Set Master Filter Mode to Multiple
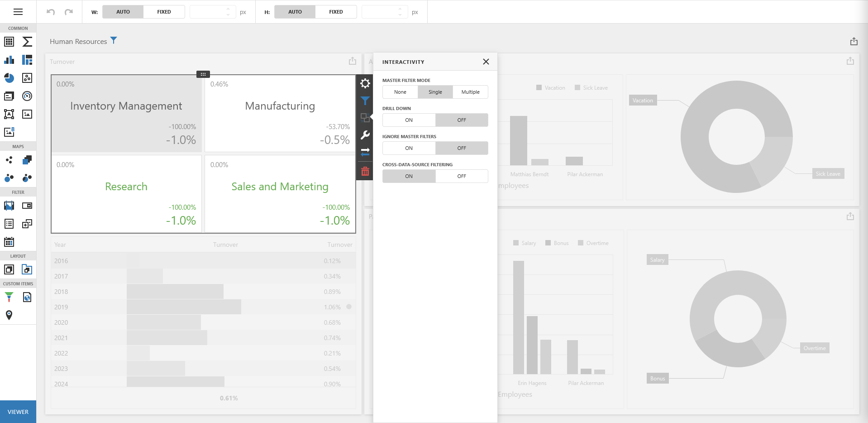Screen dimensions: 868x423 pos(470,92)
